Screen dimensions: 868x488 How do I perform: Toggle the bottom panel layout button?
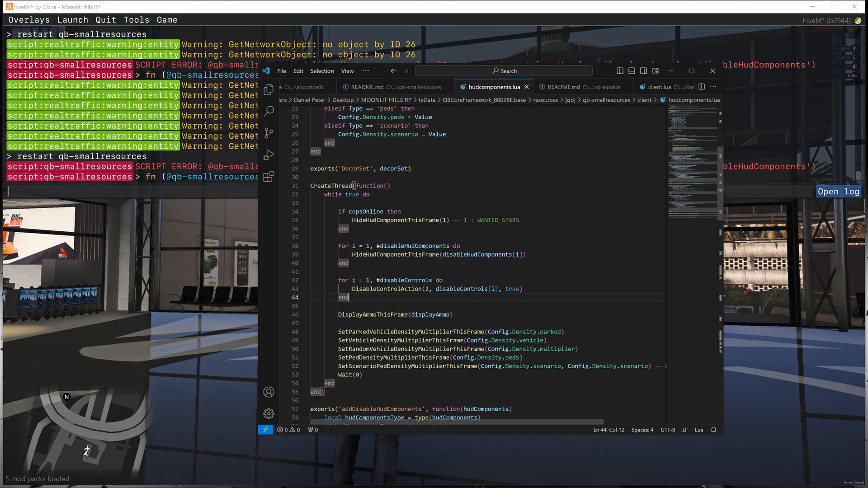click(x=632, y=71)
